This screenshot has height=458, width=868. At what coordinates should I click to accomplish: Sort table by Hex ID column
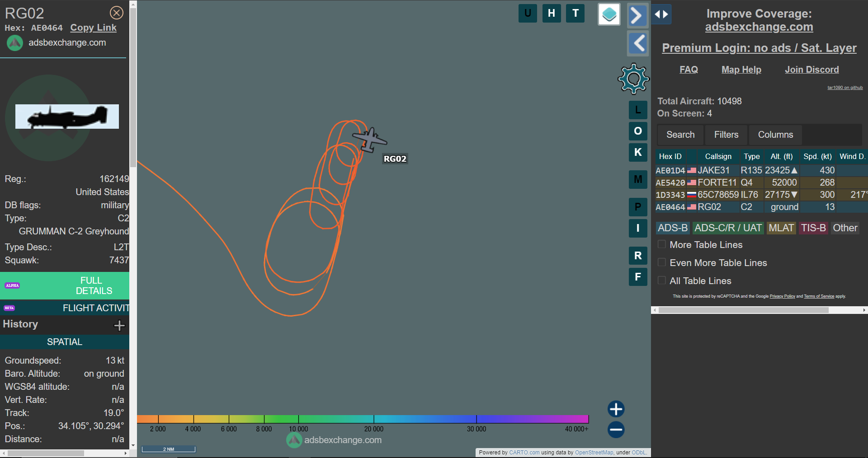coord(670,156)
